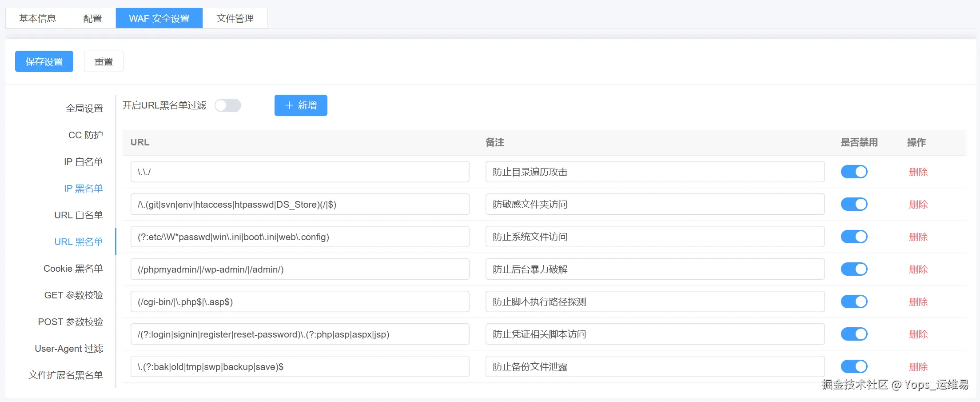Viewport: 980px width, 402px height.
Task: Delete the 防止系统文件访问 rule
Action: [918, 237]
